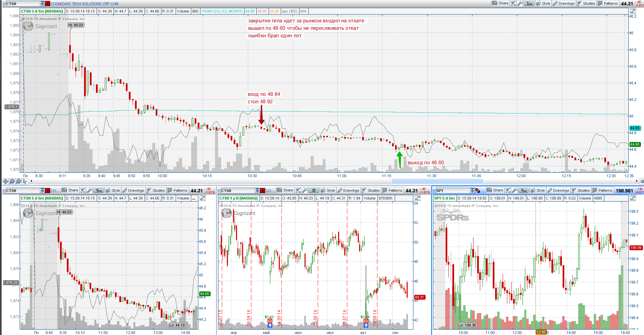Click quick study icon in bottom-left chart toolbar
Screen dimensions: 644x335
pyautogui.click(x=83, y=190)
